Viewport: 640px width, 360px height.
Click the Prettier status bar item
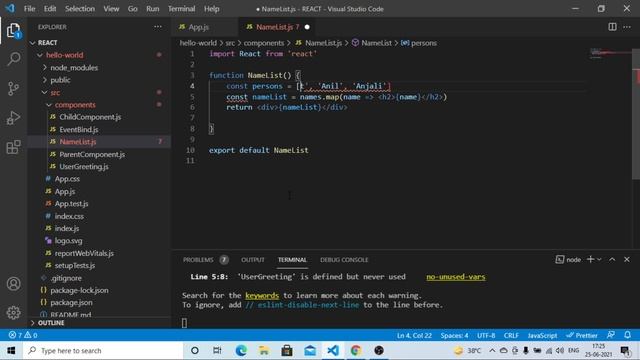click(582, 335)
